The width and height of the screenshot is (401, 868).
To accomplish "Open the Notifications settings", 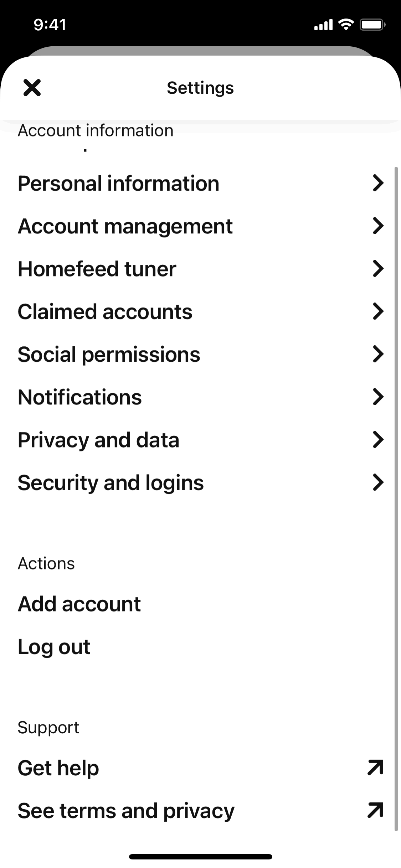I will [x=80, y=397].
